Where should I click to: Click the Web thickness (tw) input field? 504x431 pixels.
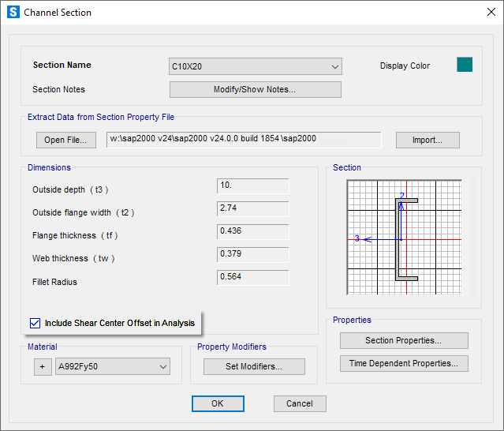point(252,255)
